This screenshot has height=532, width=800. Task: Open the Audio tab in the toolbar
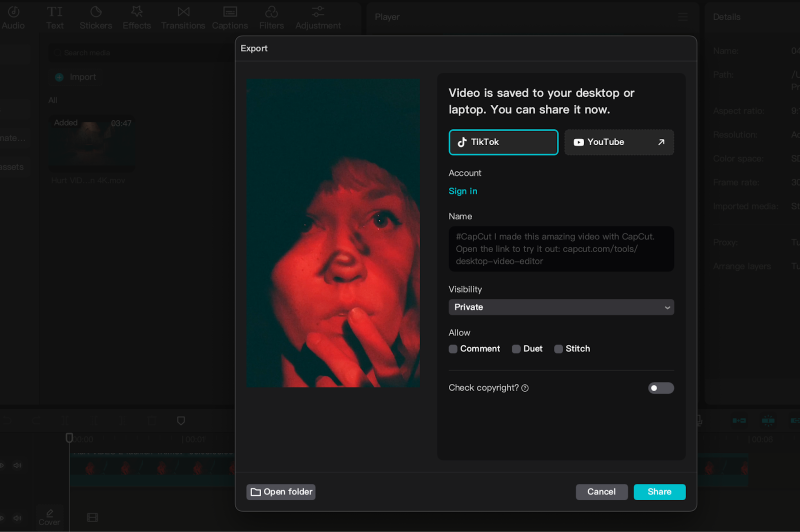coord(13,17)
